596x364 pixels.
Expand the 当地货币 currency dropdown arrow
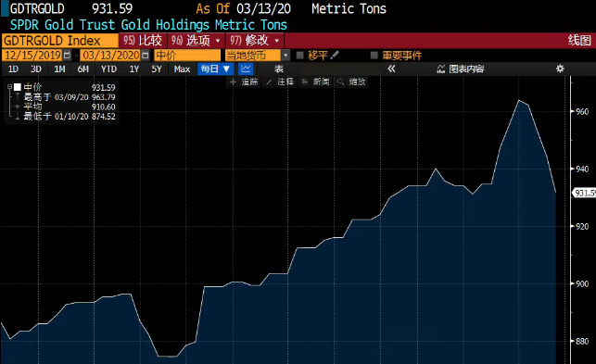285,56
